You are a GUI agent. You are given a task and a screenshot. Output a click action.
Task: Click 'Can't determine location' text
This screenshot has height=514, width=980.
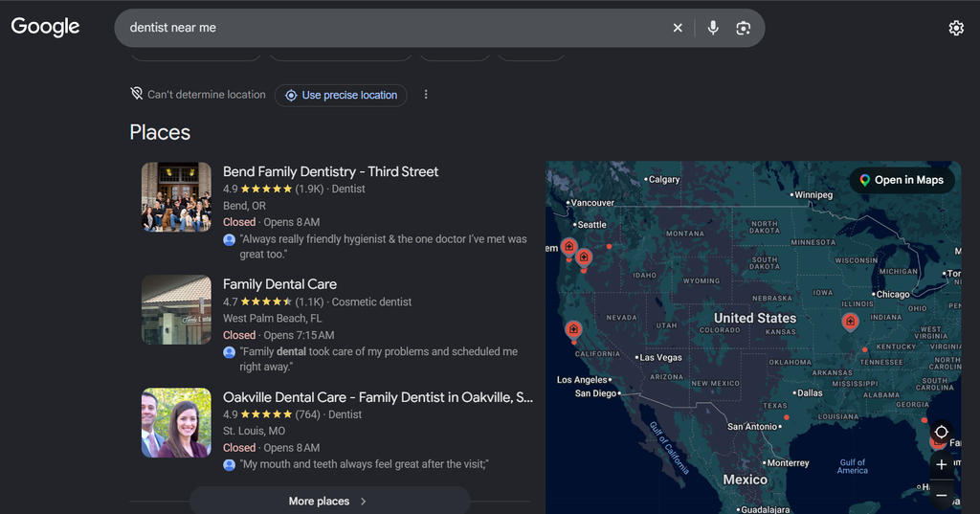(x=207, y=95)
